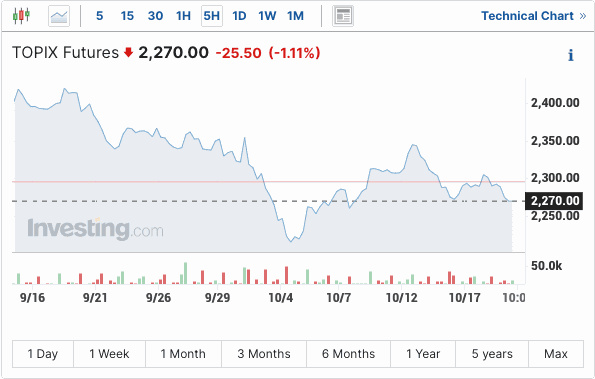Click the (-1.11%) percent change

[294, 53]
